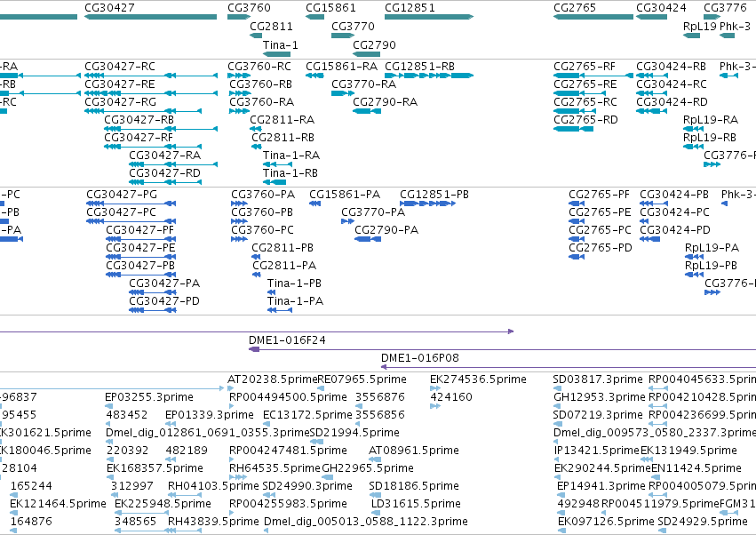Select transcript RpL19-RB

710,138
